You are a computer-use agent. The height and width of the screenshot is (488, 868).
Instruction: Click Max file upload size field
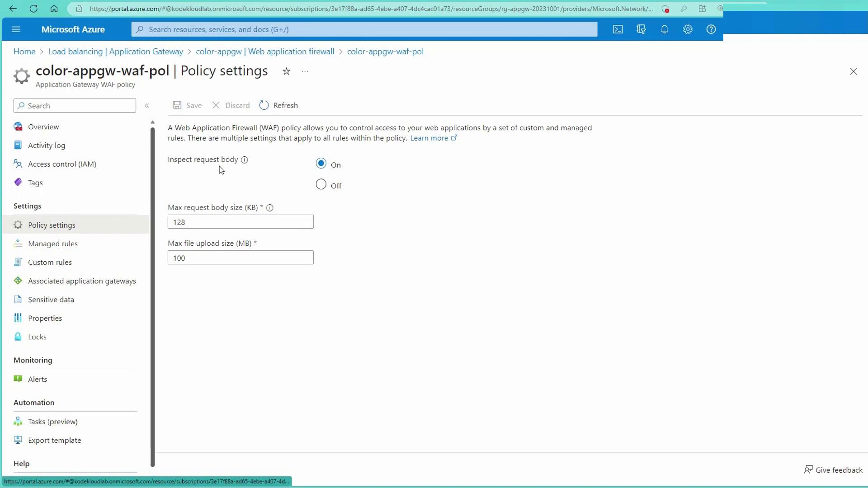240,258
